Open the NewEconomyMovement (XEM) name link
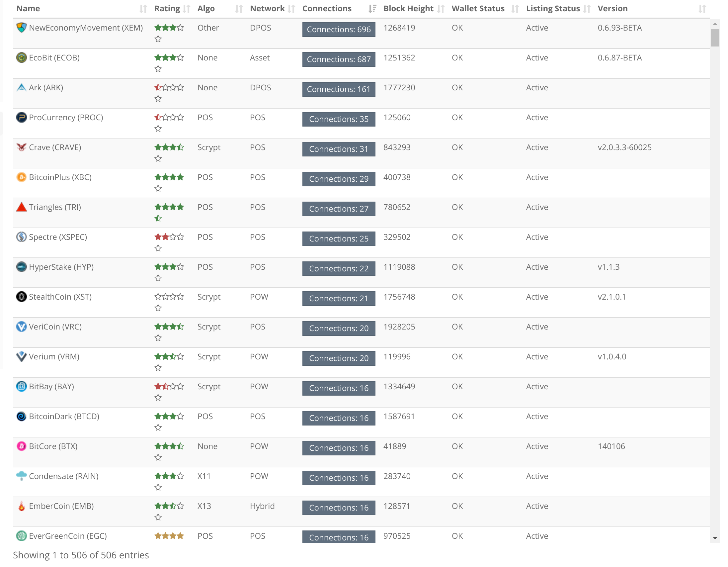728x567 pixels. 86,28
